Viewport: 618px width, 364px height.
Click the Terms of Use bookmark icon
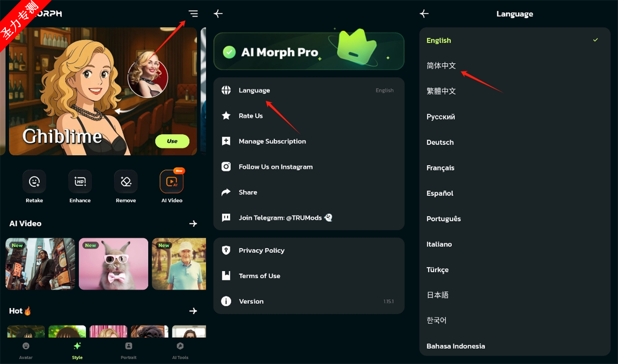[x=226, y=276]
